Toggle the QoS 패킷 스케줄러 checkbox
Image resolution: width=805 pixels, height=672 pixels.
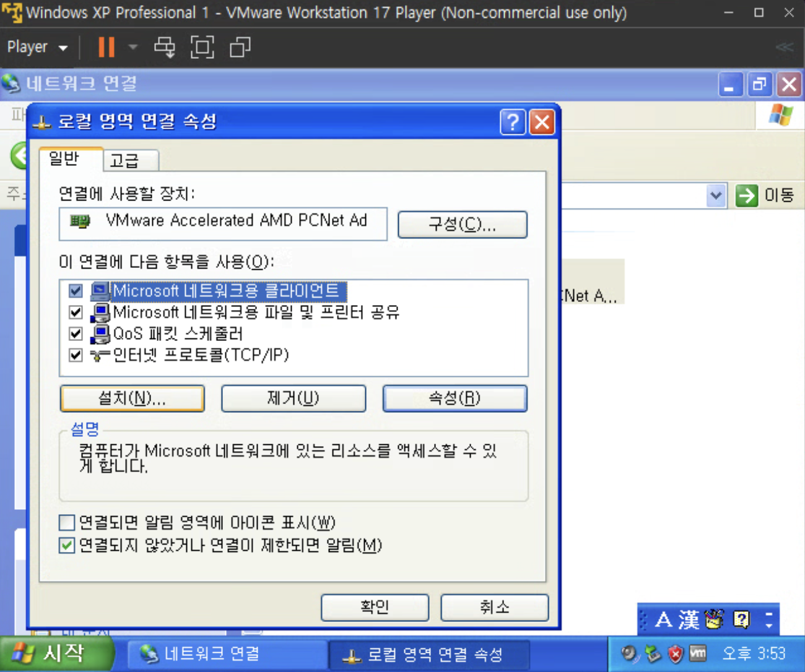pos(76,334)
